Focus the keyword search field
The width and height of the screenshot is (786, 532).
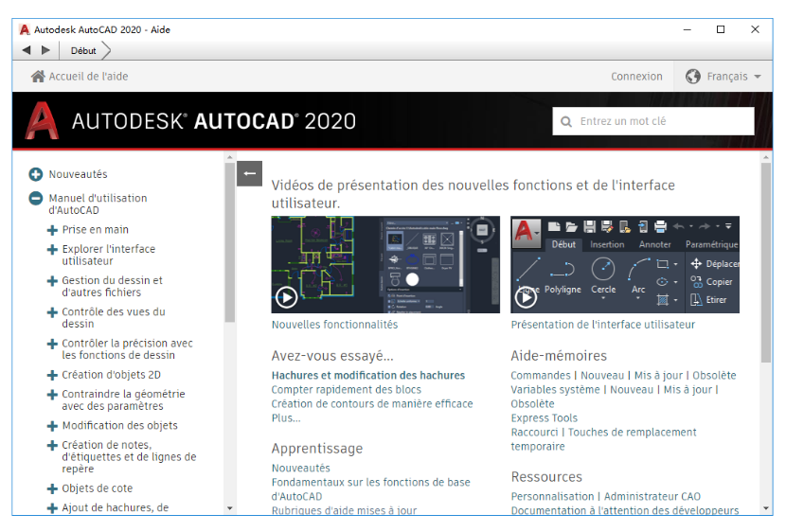point(653,121)
